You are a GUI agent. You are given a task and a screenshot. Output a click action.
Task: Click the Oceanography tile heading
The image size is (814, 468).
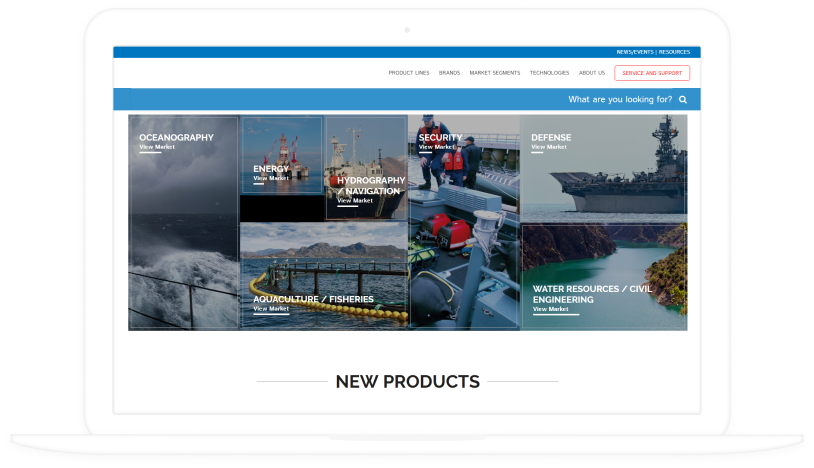click(x=176, y=138)
